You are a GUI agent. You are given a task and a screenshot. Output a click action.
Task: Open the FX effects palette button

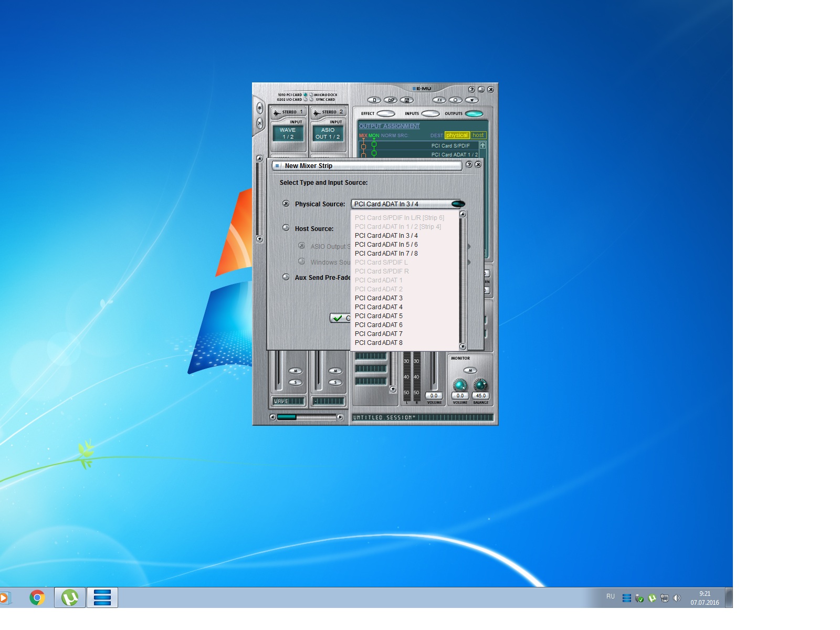pyautogui.click(x=439, y=100)
